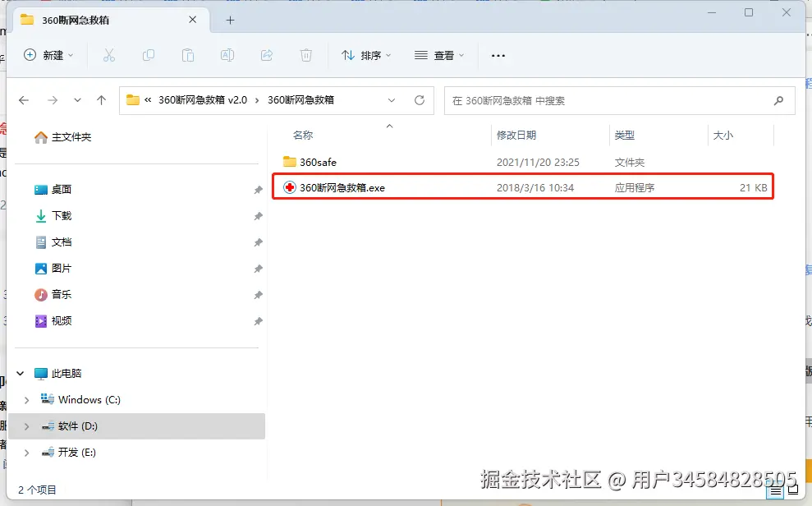Maximize the Explorer window

point(749,12)
